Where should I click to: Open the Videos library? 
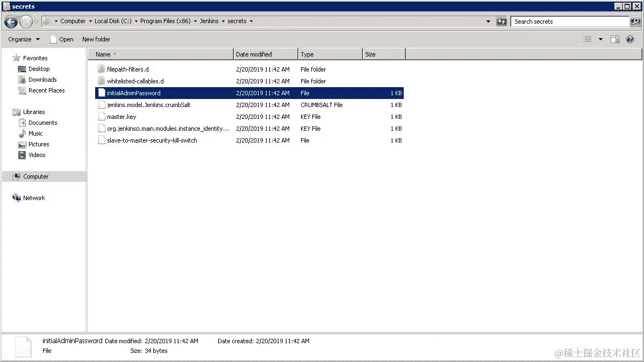pyautogui.click(x=37, y=155)
